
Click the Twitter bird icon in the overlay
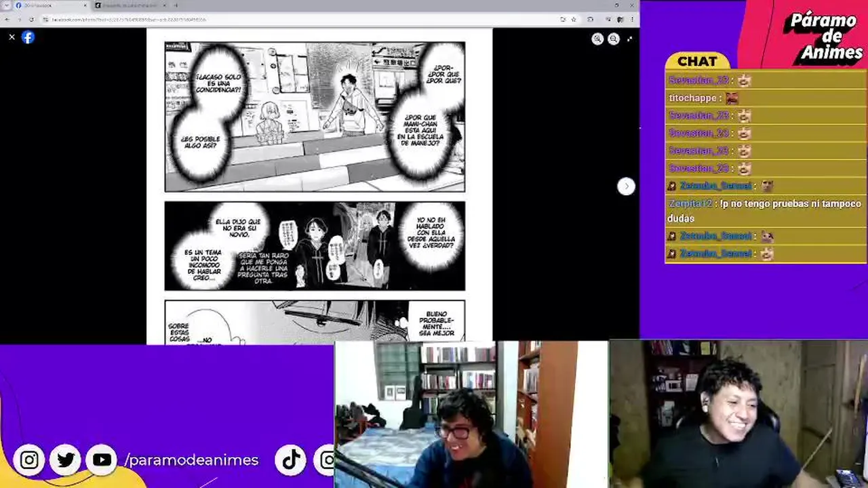66,460
